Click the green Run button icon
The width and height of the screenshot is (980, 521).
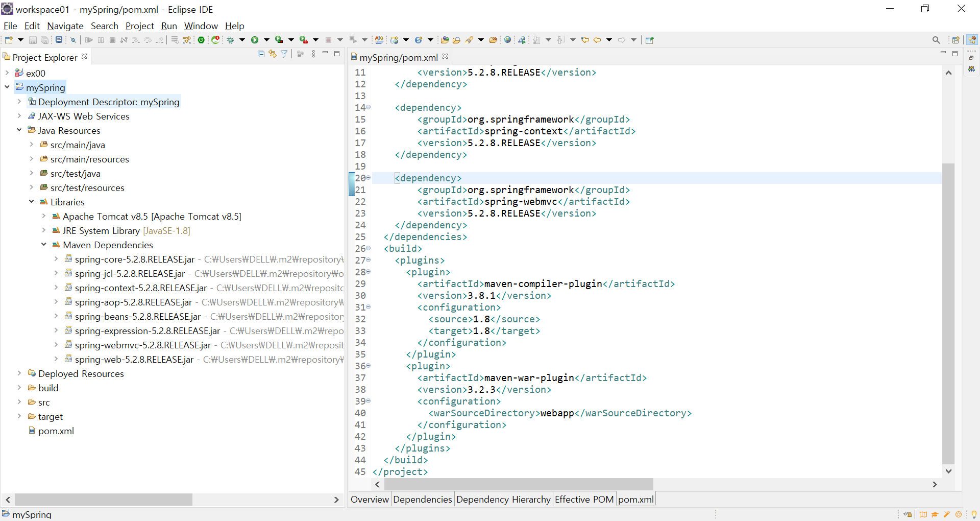pyautogui.click(x=255, y=40)
